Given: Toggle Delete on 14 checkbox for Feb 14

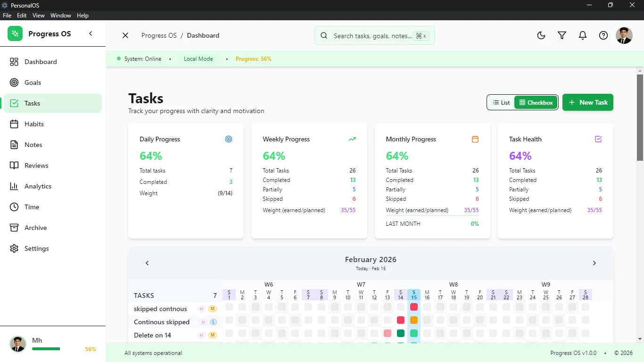Looking at the screenshot, I should click(x=401, y=333).
